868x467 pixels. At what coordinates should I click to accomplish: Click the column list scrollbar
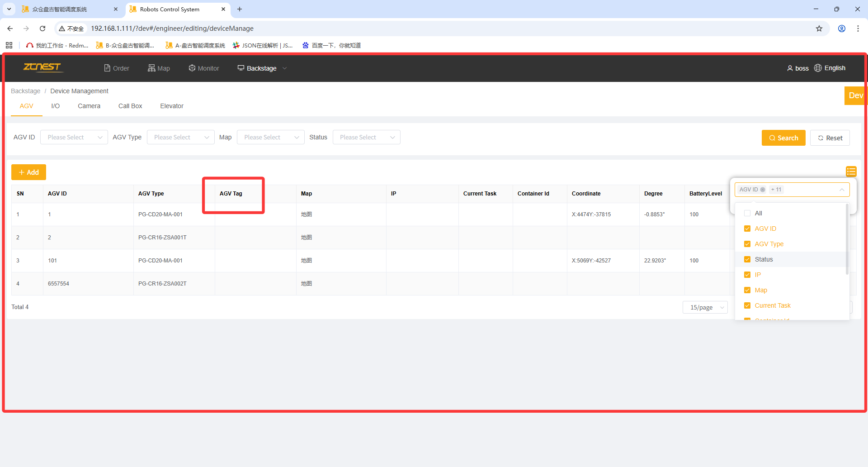tap(847, 240)
